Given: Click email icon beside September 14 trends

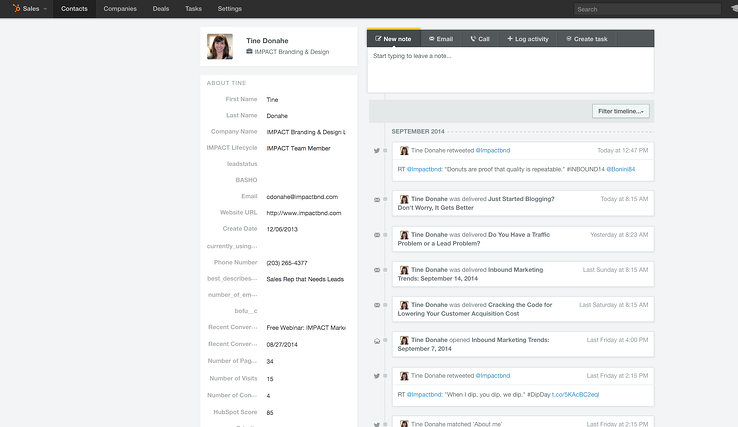Looking at the screenshot, I should (x=377, y=270).
